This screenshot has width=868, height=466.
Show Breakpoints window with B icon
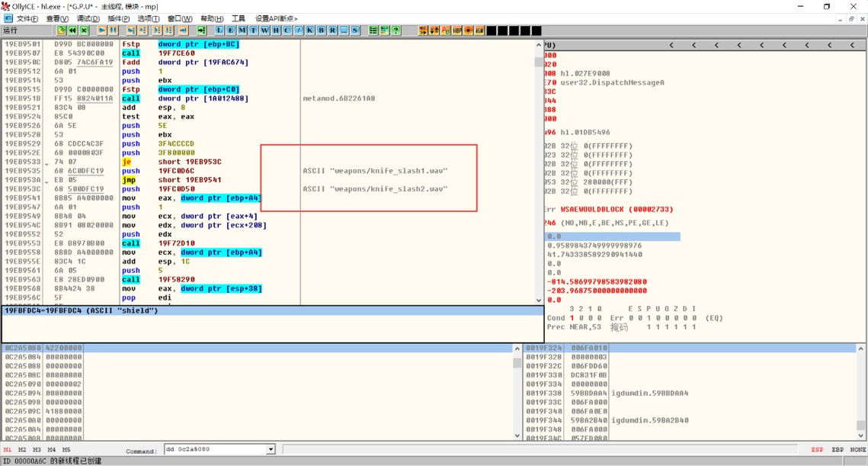321,31
